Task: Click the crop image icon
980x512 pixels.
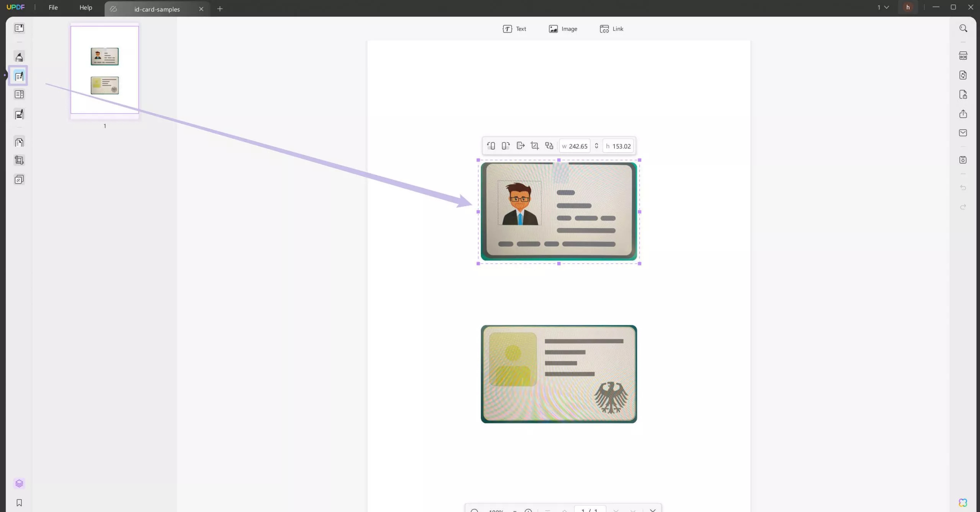Action: tap(535, 146)
